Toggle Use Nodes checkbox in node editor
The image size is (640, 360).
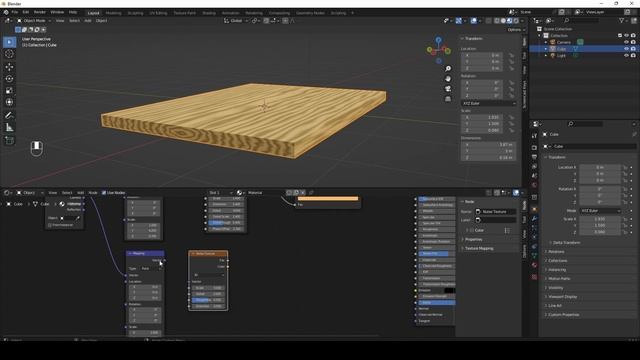pos(104,193)
